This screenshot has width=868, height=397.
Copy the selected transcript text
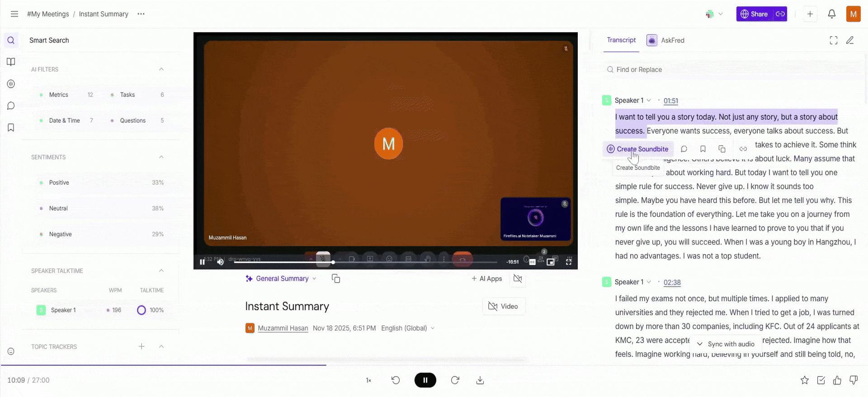(x=722, y=149)
